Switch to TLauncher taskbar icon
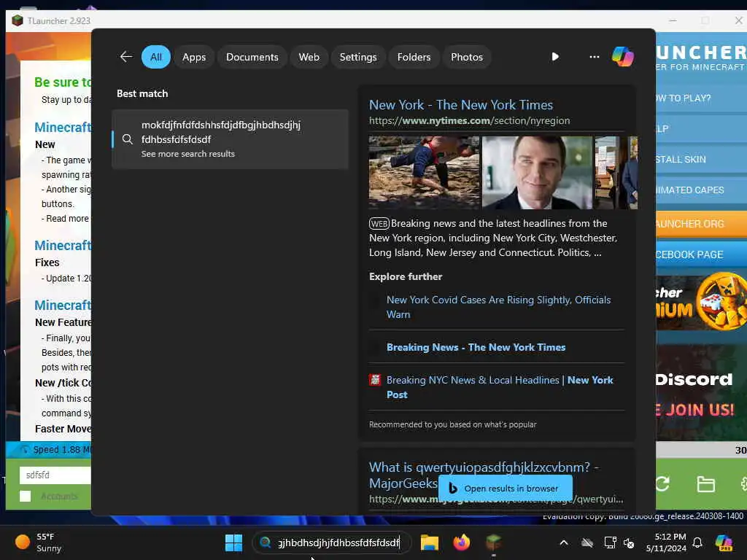 [x=494, y=542]
